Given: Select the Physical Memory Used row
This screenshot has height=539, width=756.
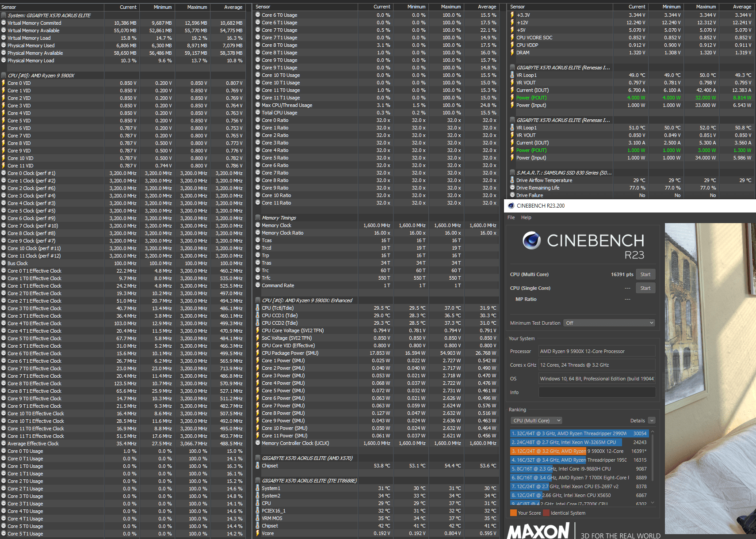Looking at the screenshot, I should coord(122,46).
